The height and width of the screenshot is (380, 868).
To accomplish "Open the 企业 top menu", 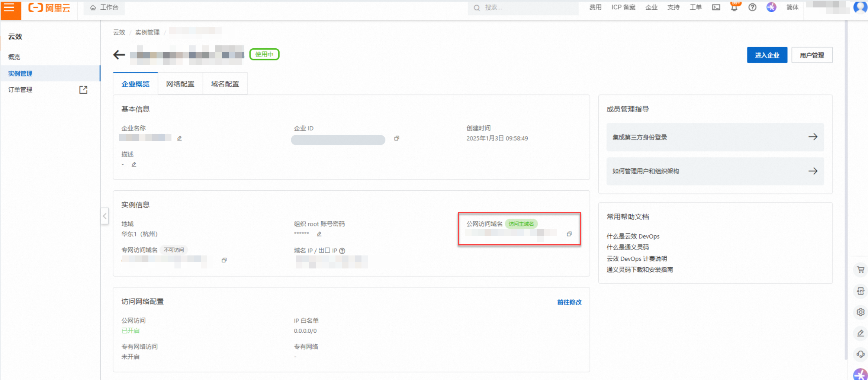I will (652, 7).
